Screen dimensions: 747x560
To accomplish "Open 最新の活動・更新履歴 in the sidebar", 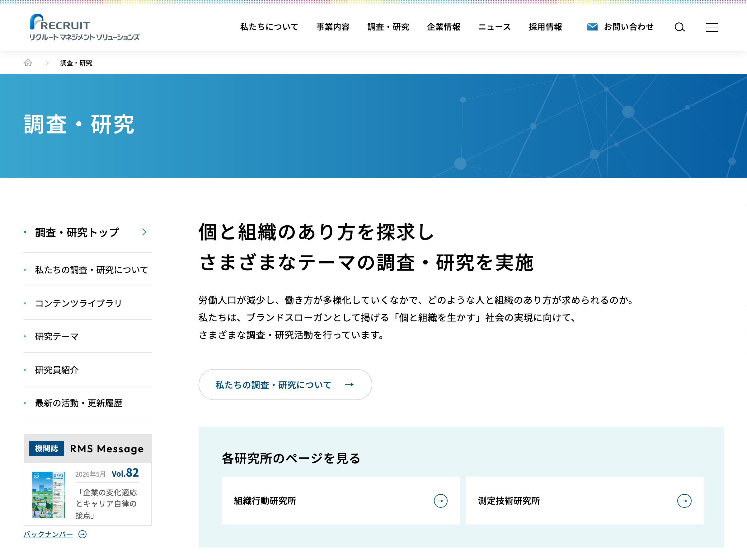I will 88,403.
